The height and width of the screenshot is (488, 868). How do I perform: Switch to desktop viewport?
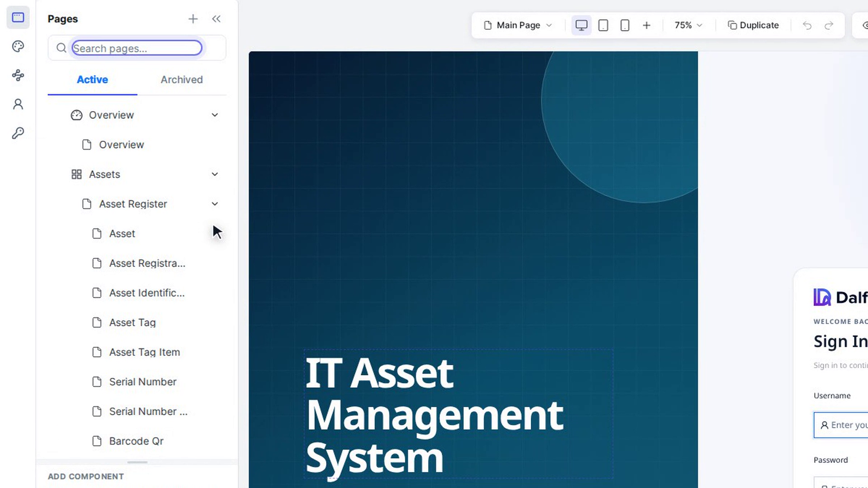point(581,25)
